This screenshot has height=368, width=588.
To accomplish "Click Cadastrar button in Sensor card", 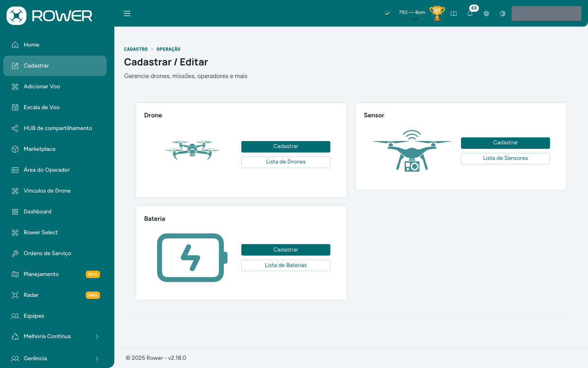I will click(x=506, y=143).
